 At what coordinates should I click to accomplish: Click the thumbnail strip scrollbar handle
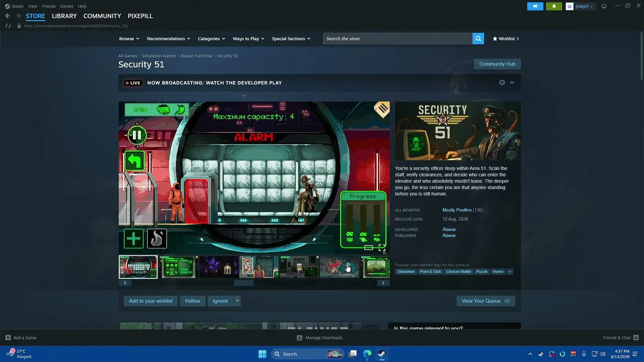click(x=244, y=283)
